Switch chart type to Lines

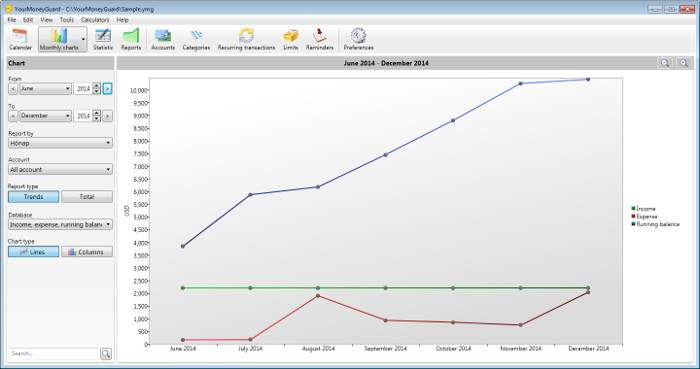(33, 252)
